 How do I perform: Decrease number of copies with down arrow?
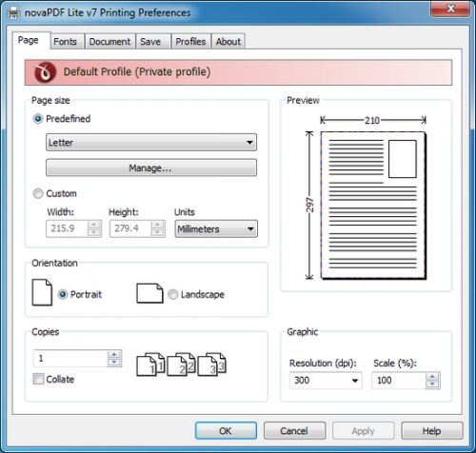(114, 363)
